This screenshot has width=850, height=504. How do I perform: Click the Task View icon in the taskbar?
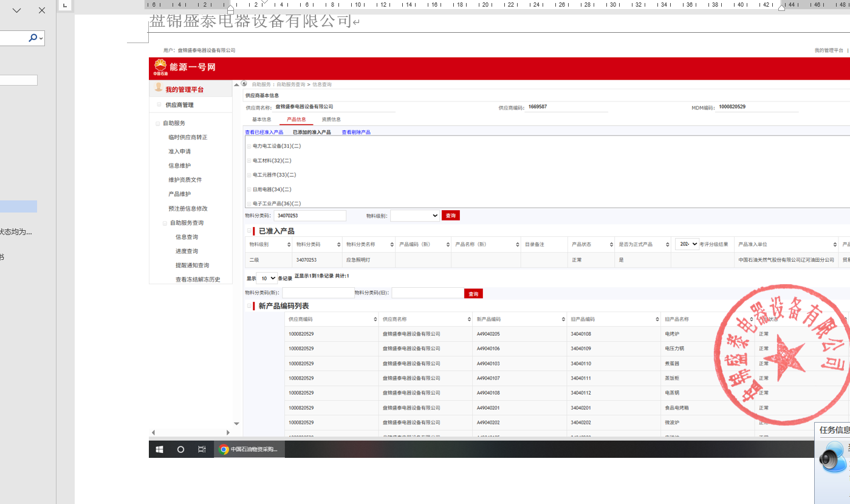coord(202,449)
